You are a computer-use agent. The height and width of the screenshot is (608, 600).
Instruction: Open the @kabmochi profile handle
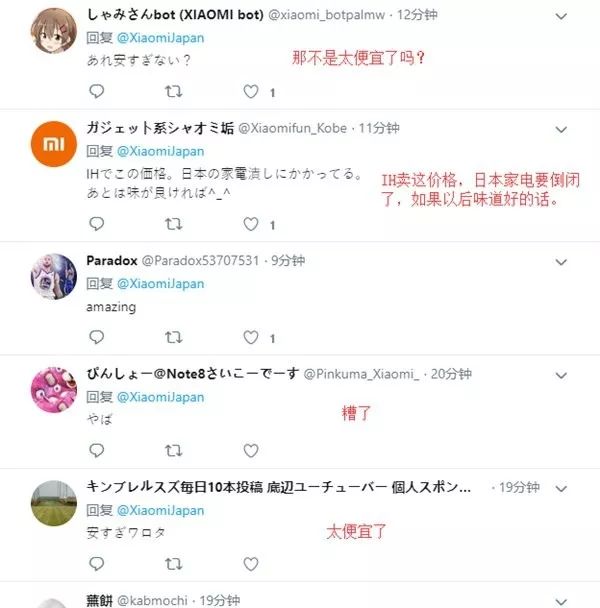tap(152, 601)
